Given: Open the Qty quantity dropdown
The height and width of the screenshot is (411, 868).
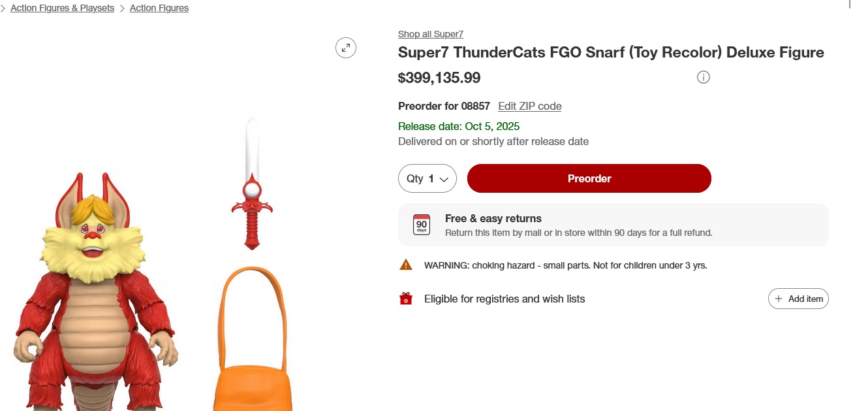Looking at the screenshot, I should (427, 178).
